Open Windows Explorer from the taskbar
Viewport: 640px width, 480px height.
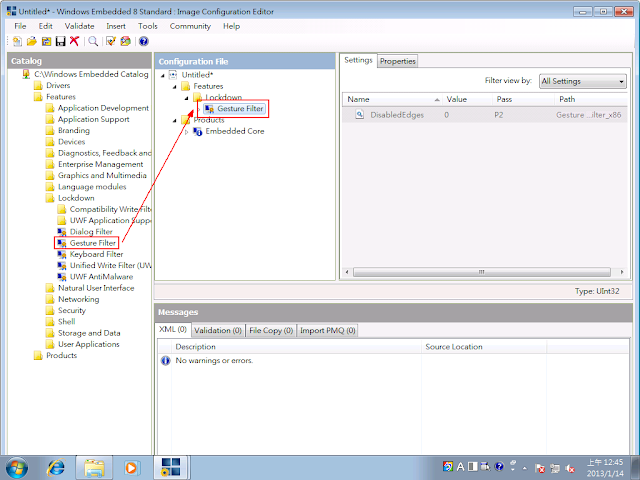(x=94, y=468)
